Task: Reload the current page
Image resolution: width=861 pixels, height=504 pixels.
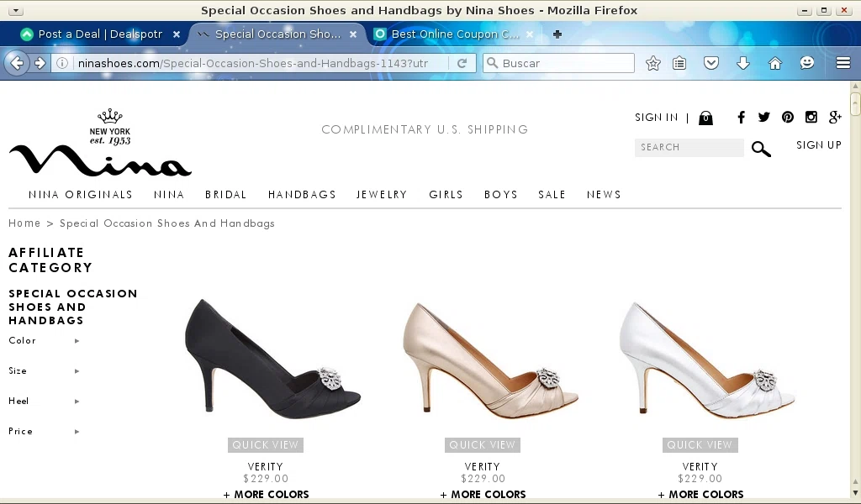Action: (x=462, y=63)
